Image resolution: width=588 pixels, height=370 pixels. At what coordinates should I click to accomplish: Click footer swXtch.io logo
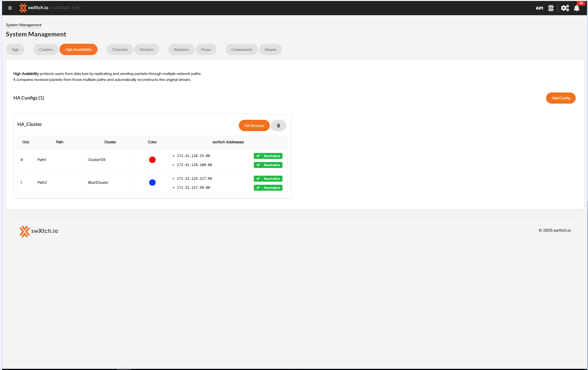point(39,231)
